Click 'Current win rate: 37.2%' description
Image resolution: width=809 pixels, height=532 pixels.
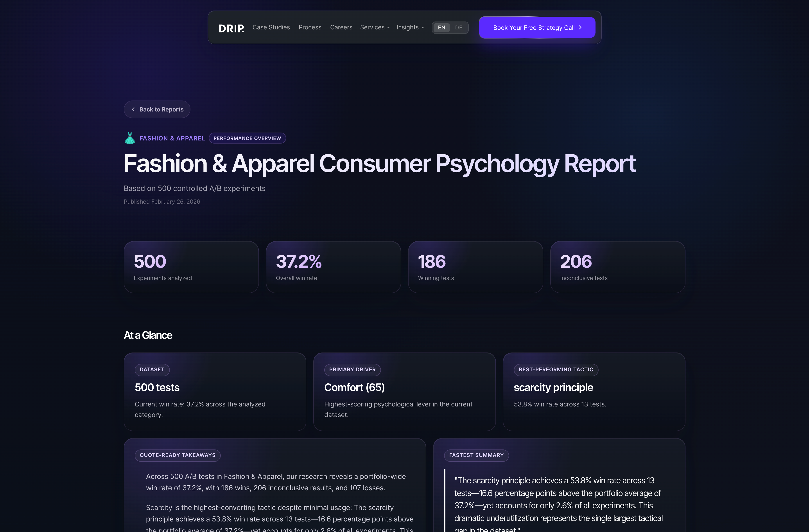tap(200, 409)
